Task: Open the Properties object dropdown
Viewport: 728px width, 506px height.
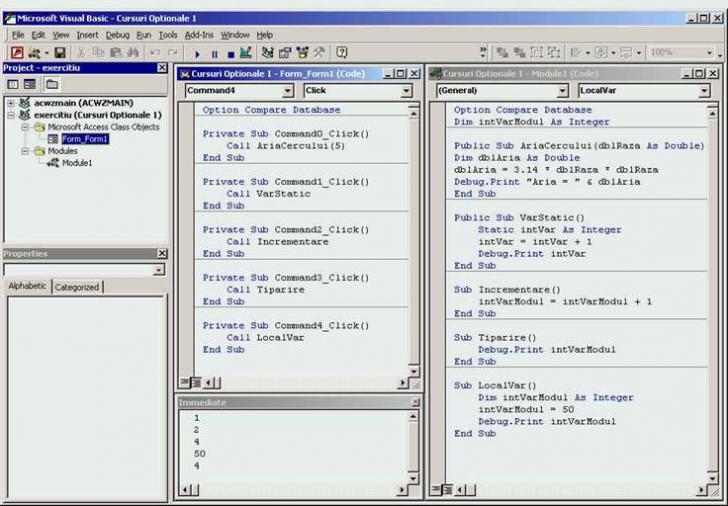Action: pos(158,270)
